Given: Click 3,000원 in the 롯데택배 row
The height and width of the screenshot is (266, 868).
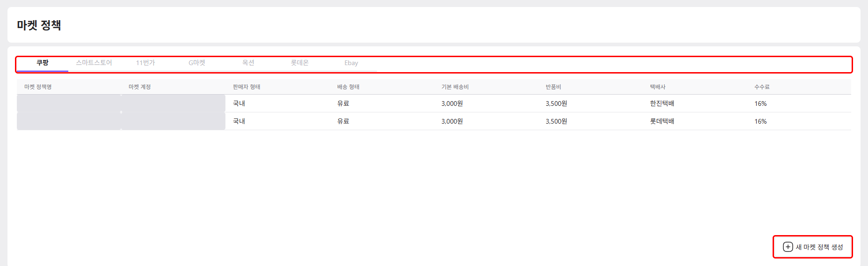Looking at the screenshot, I should pyautogui.click(x=452, y=121).
